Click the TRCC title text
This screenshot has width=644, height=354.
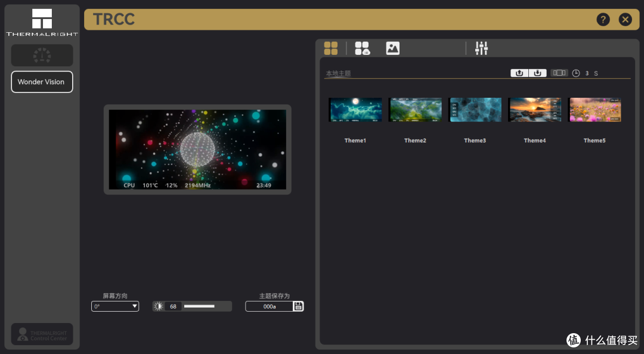tap(114, 19)
